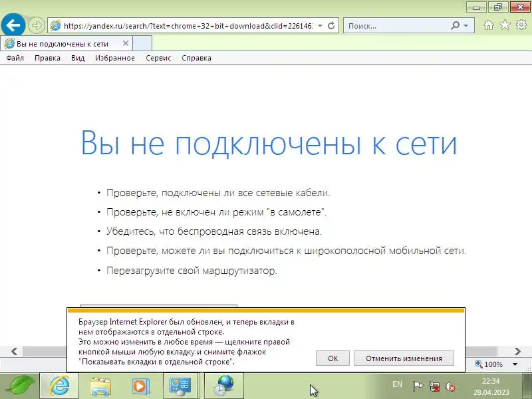Open Action Center flag tray icon

pos(418,386)
